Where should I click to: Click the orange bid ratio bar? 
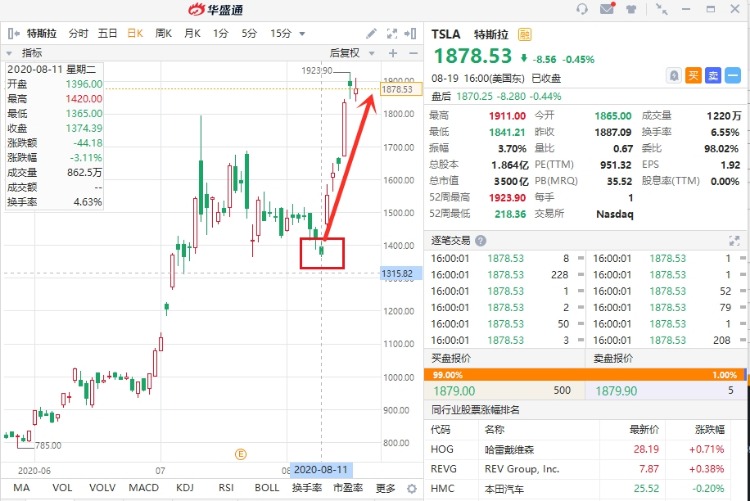(584, 375)
